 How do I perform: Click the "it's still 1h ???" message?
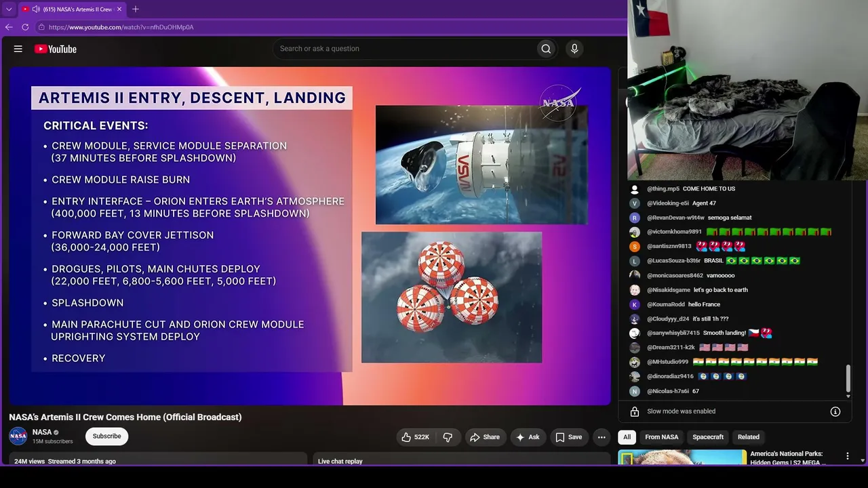[711, 319]
